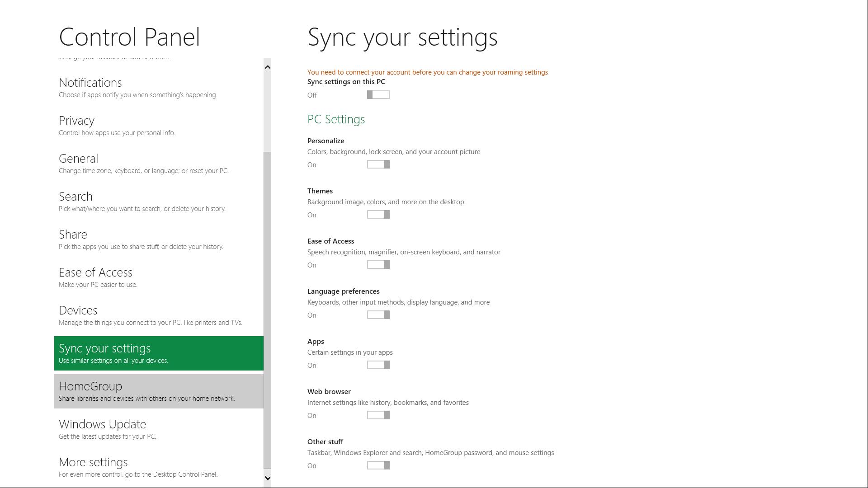Click the Personalize label
Image resolution: width=868 pixels, height=488 pixels.
tap(326, 141)
